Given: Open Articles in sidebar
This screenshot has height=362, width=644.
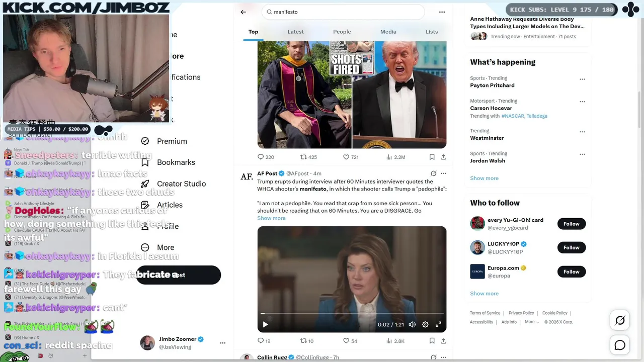Looking at the screenshot, I should pos(162,205).
